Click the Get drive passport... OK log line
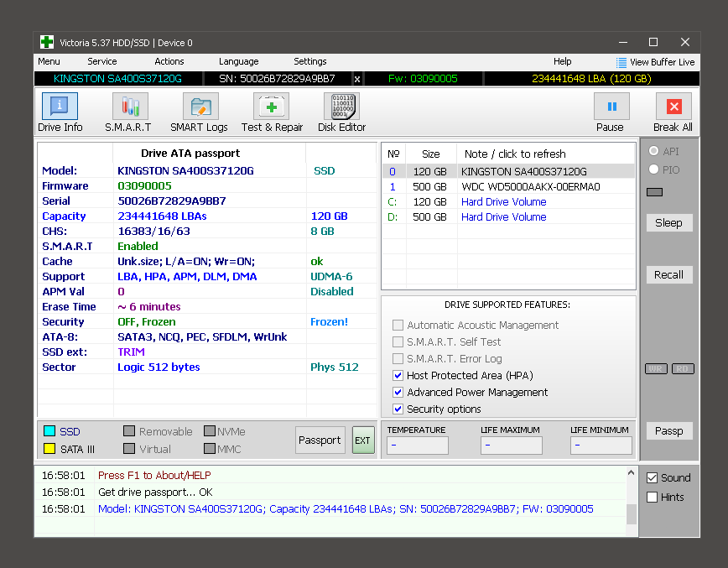The height and width of the screenshot is (568, 728). pos(155,492)
